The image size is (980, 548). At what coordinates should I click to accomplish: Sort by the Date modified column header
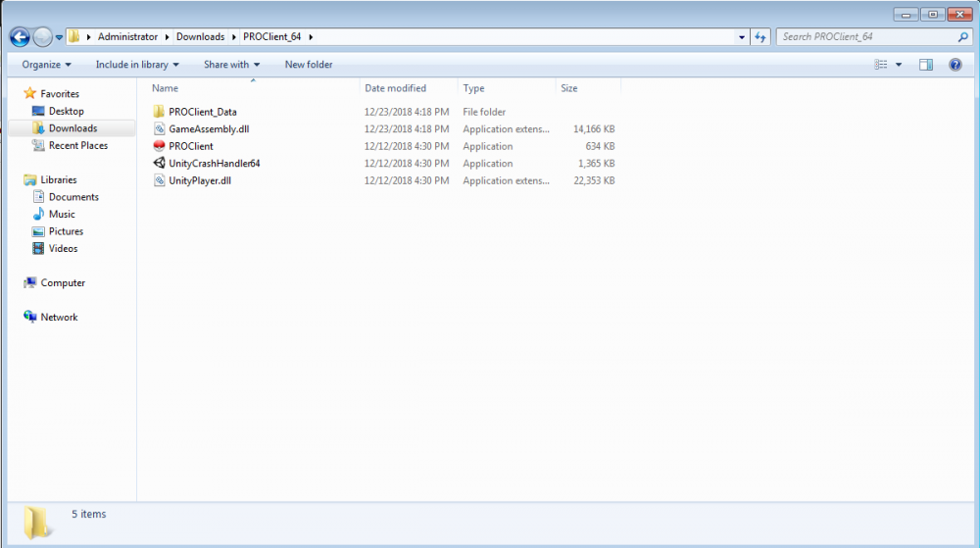pos(395,88)
